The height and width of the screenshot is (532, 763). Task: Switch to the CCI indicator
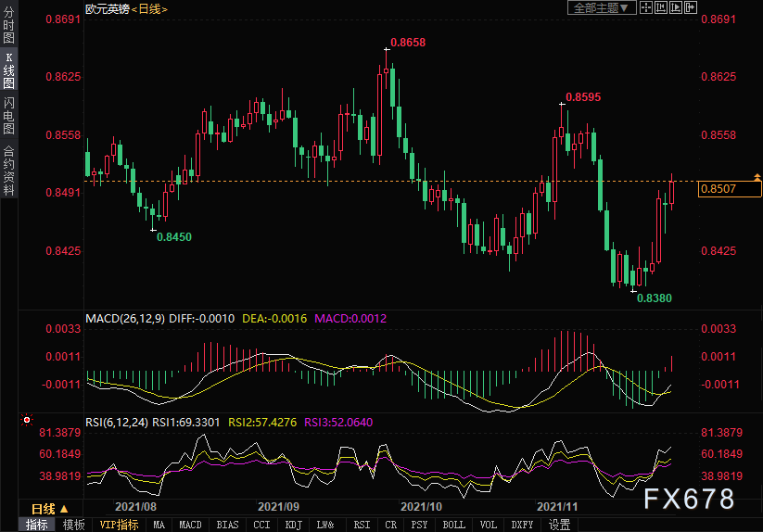pos(262,525)
